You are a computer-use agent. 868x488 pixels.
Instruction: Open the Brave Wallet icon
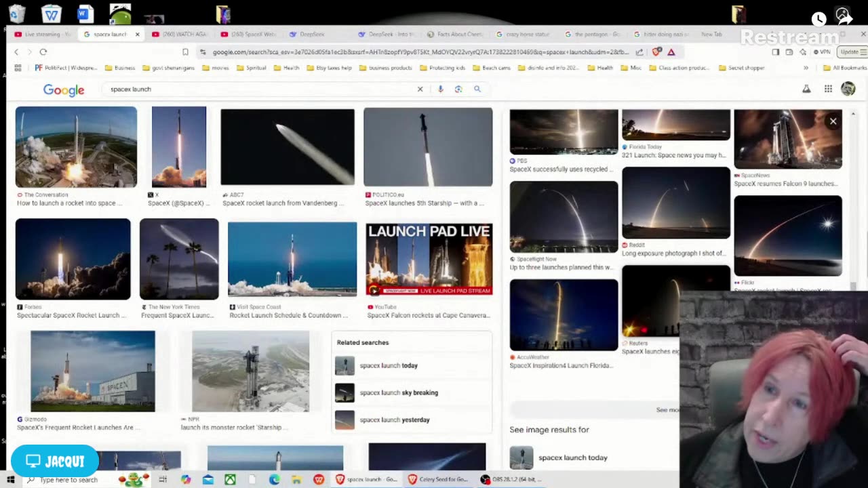pos(789,52)
